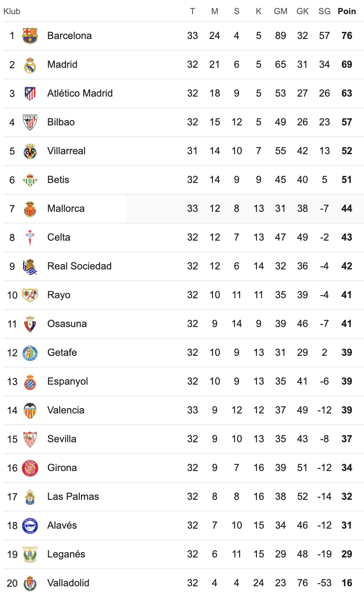Select the Mallorca team name
The height and width of the screenshot is (600, 364).
[66, 209]
